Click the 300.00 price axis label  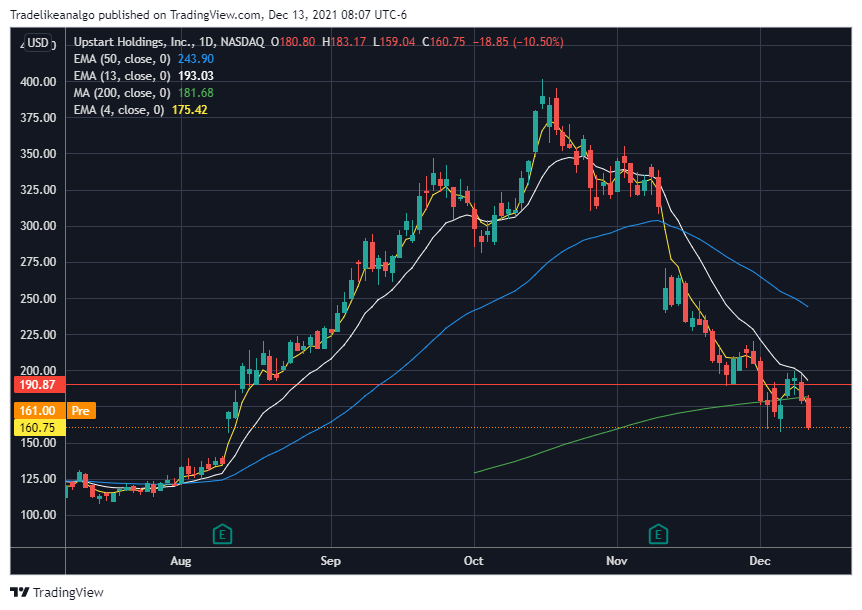[x=38, y=226]
